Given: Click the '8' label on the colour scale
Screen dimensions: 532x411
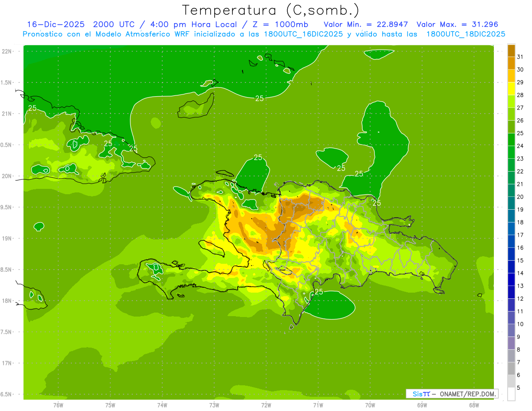Looking at the screenshot, I should (519, 349).
